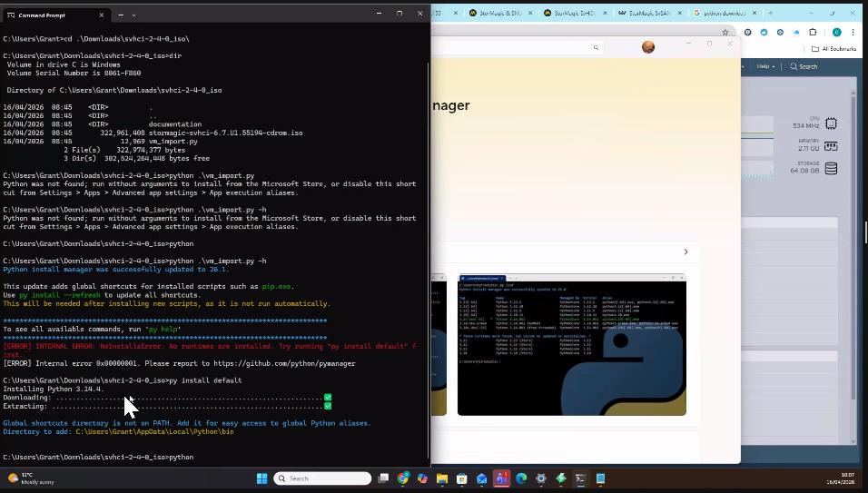The width and height of the screenshot is (868, 493).
Task: Close the Command Prompt tab
Action: point(102,15)
